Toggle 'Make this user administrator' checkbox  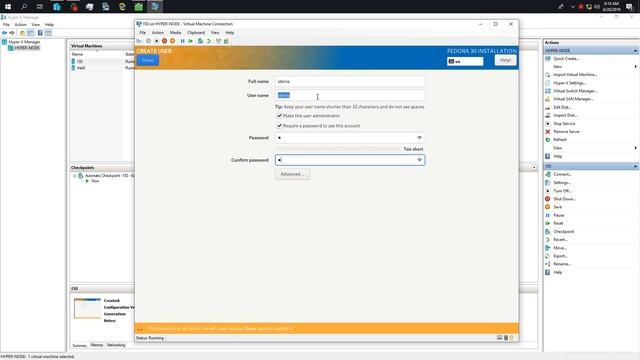279,116
